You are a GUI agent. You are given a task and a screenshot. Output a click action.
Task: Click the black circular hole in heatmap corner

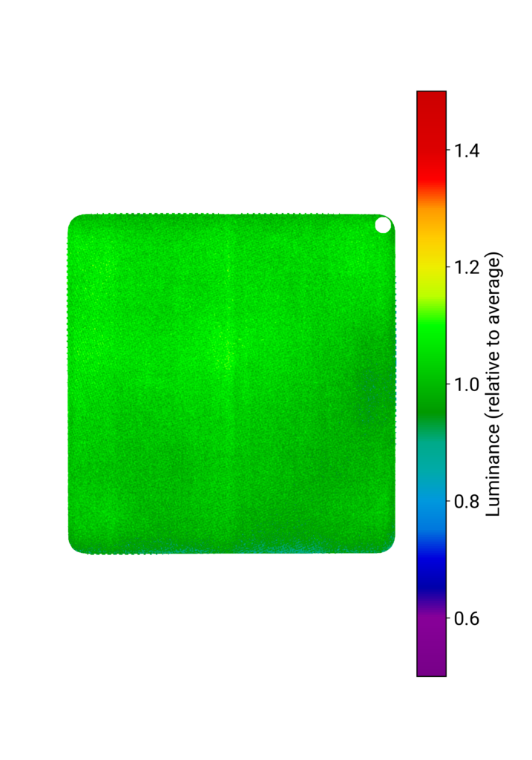tap(383, 225)
